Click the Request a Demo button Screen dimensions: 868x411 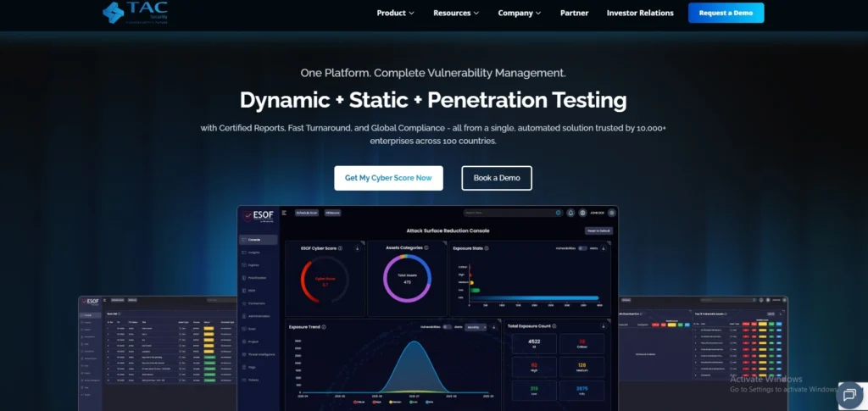pyautogui.click(x=726, y=13)
